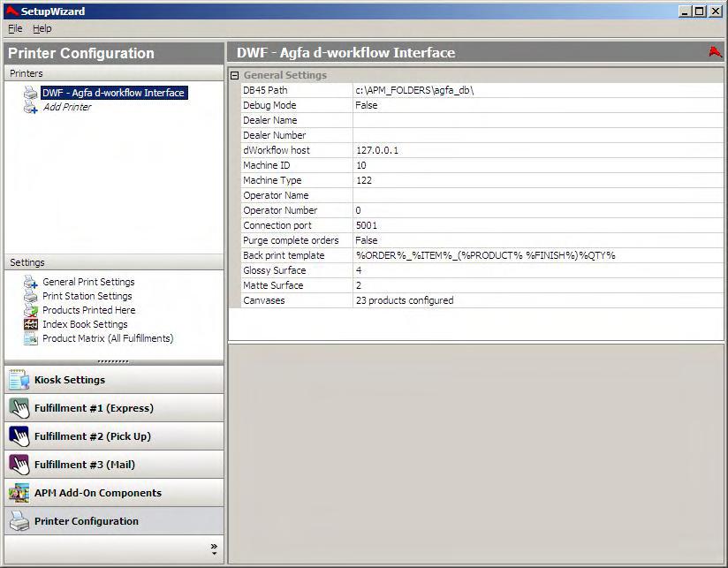Click Purge complete orders False value
Screen dimensions: 728x568
coord(538,240)
